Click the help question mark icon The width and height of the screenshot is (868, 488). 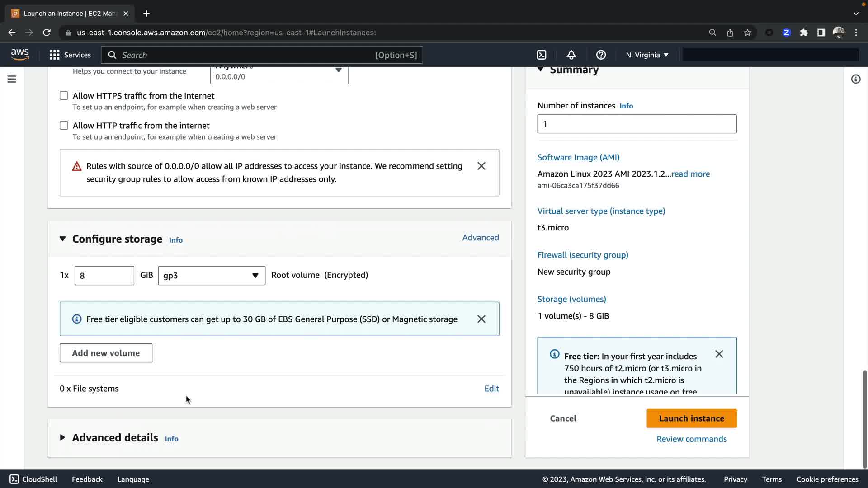[x=601, y=55]
